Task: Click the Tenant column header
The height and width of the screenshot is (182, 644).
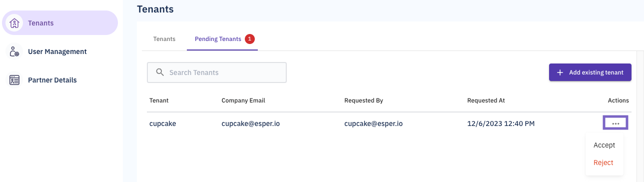Action: point(159,100)
